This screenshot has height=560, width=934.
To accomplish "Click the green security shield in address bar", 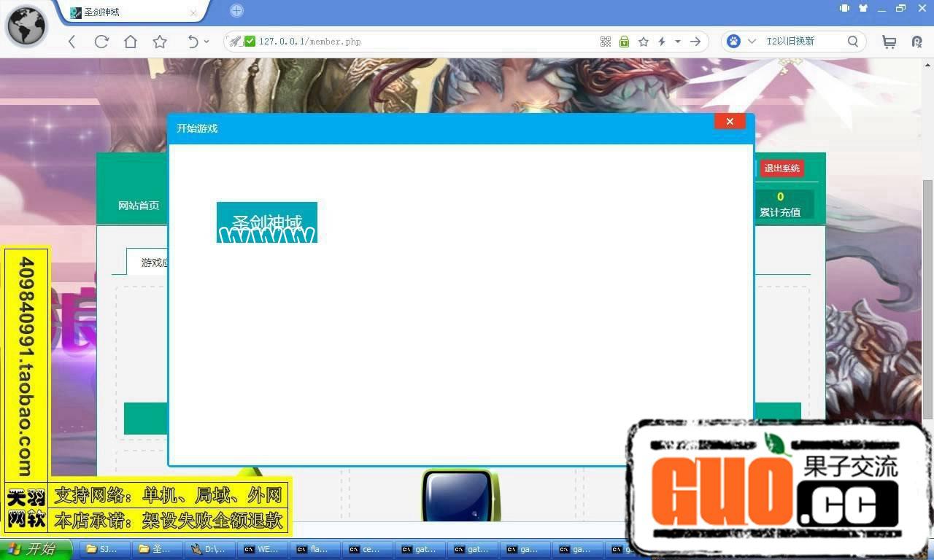I will (250, 42).
